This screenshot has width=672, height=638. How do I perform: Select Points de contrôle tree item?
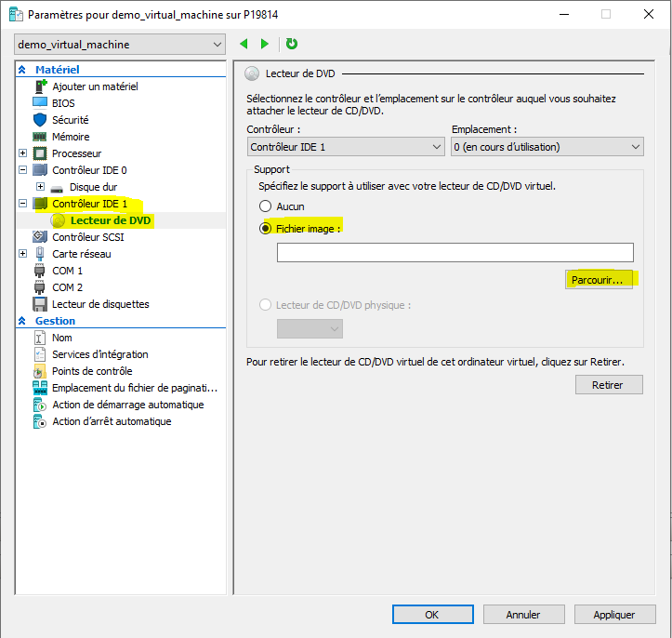coord(92,371)
